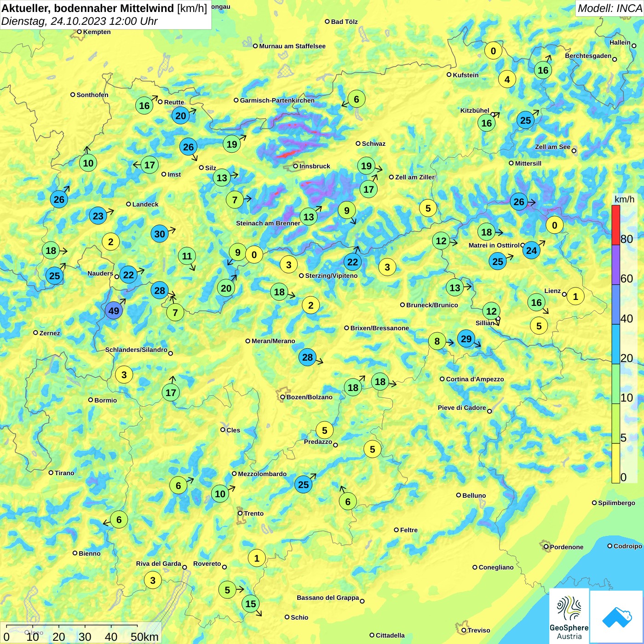Select the Zernez city label
Screen dimensions: 644x644
50,333
